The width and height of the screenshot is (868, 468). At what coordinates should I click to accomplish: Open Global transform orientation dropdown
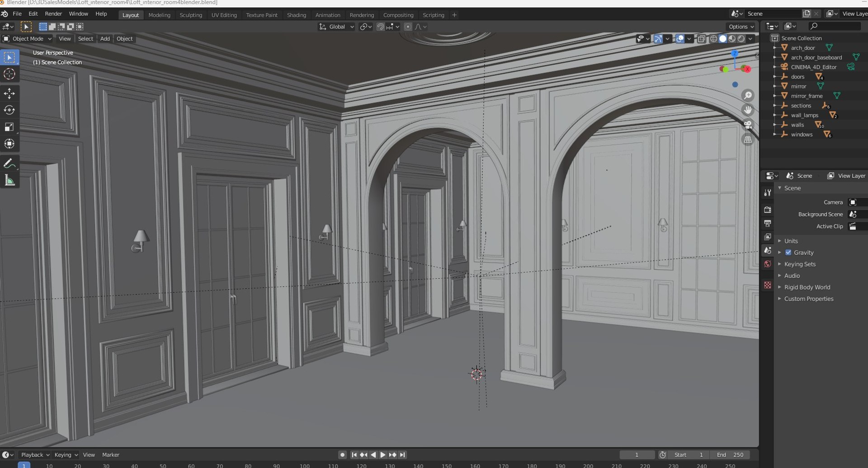336,27
